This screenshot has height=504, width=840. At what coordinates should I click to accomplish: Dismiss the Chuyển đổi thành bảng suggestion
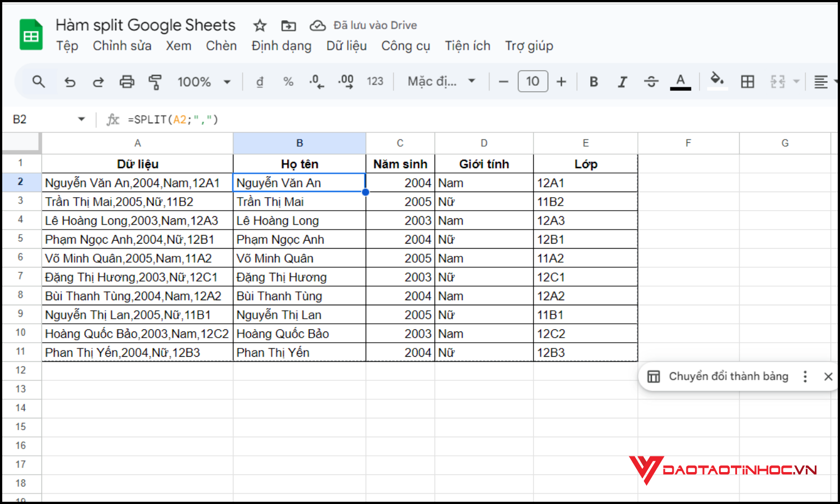point(828,377)
